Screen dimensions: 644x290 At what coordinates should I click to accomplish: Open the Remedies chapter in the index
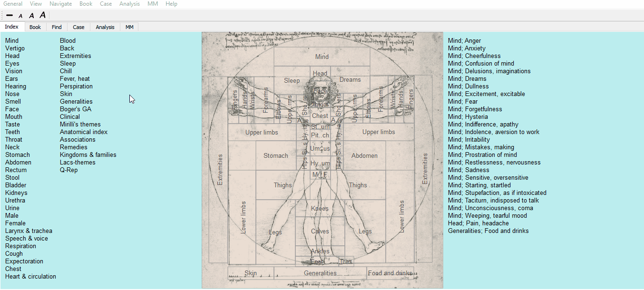tap(74, 147)
